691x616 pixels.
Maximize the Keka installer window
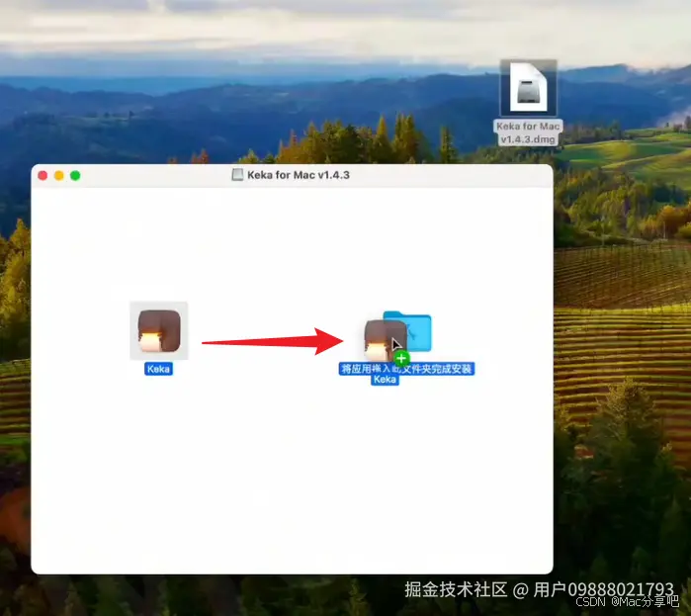[x=75, y=176]
